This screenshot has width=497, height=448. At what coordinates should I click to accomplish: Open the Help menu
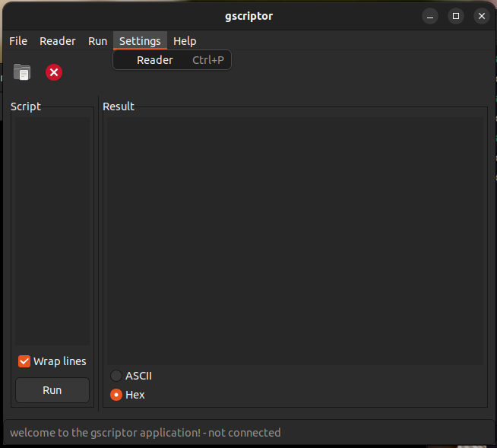coord(185,41)
